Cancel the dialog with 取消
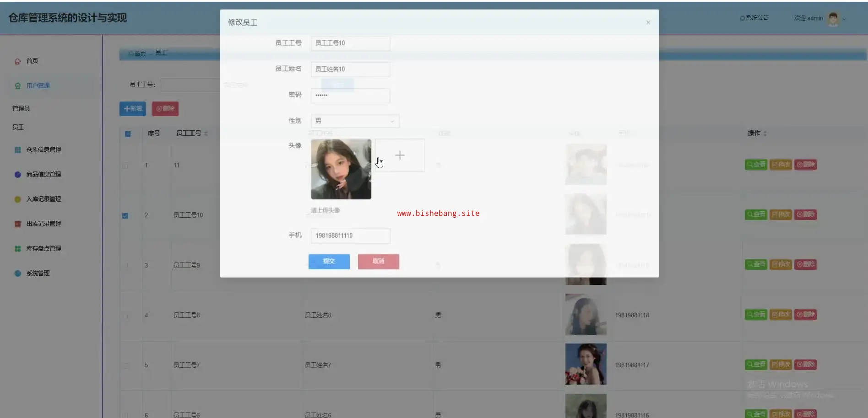The image size is (868, 418). [379, 262]
